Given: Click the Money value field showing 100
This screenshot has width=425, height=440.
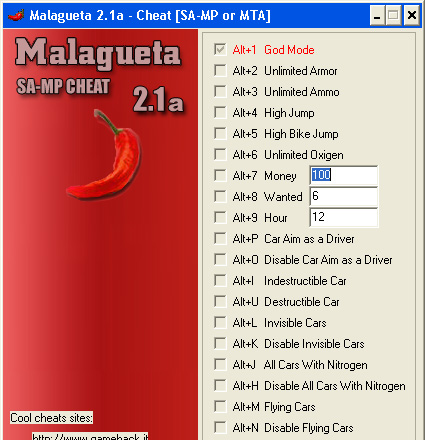Looking at the screenshot, I should click(x=344, y=175).
